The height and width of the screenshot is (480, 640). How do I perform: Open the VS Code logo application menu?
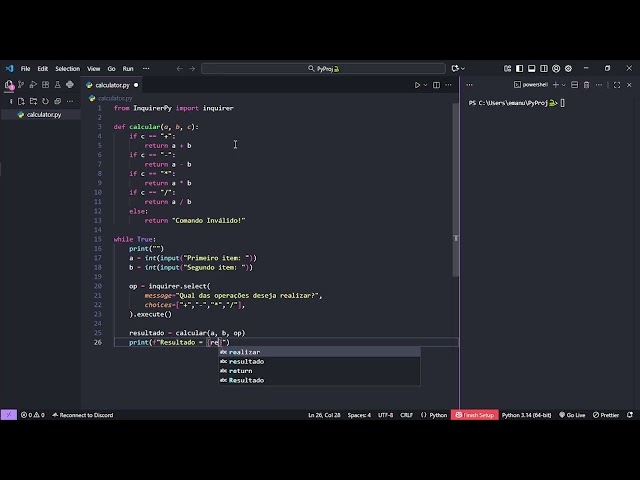tap(9, 69)
